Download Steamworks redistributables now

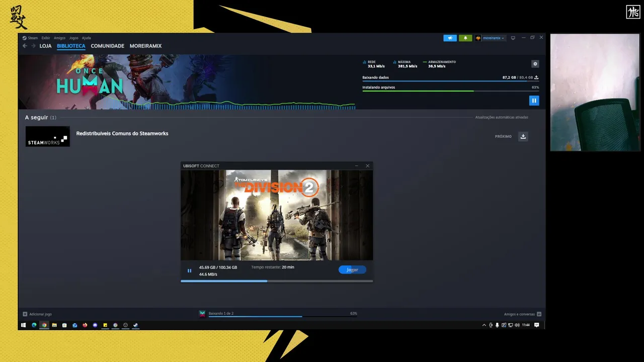point(523,136)
